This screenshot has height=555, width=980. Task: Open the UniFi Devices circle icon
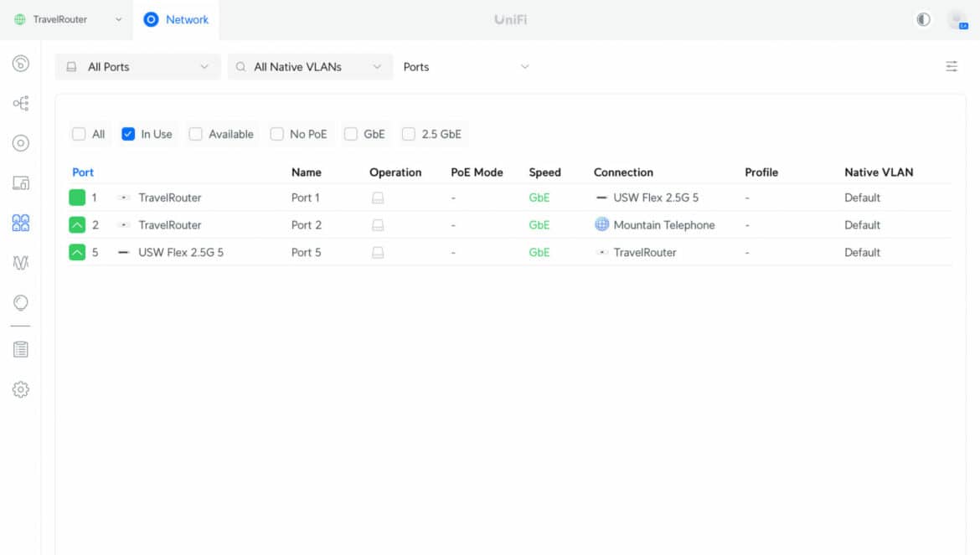(x=21, y=143)
